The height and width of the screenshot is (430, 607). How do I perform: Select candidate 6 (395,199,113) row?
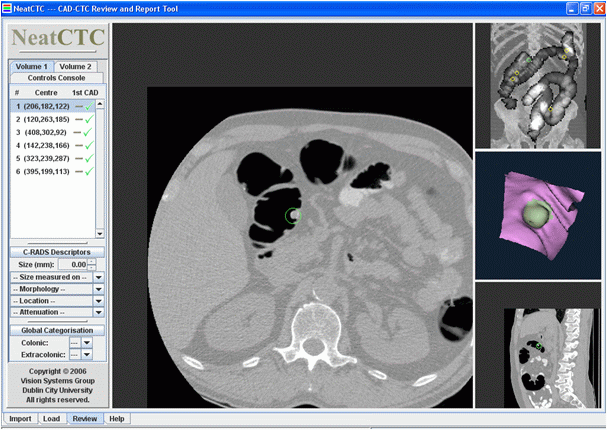point(53,171)
